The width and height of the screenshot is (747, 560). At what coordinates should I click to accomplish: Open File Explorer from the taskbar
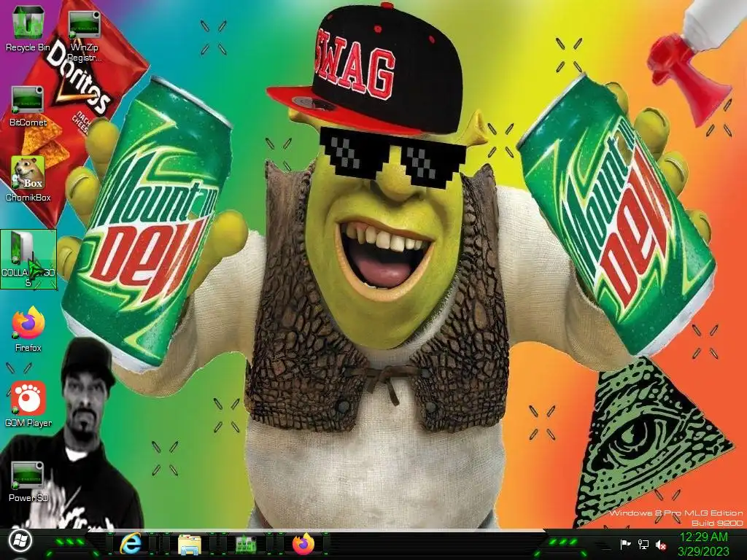189,544
